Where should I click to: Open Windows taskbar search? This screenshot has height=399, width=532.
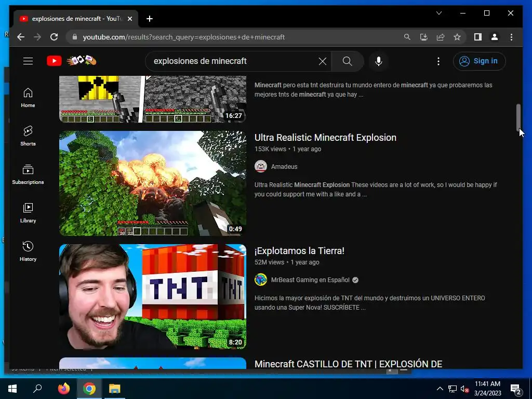point(37,389)
